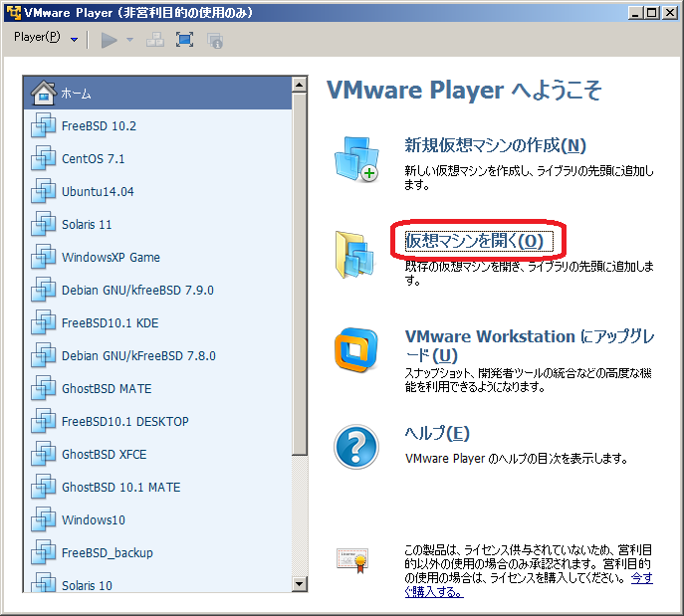Viewport: 684px width, 616px height.
Task: Select Solaris 10 virtual machine name
Action: pos(87,585)
